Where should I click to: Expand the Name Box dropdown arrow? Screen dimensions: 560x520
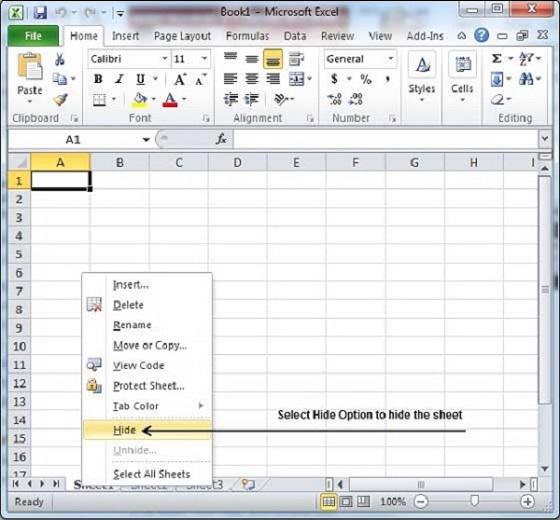tap(146, 140)
